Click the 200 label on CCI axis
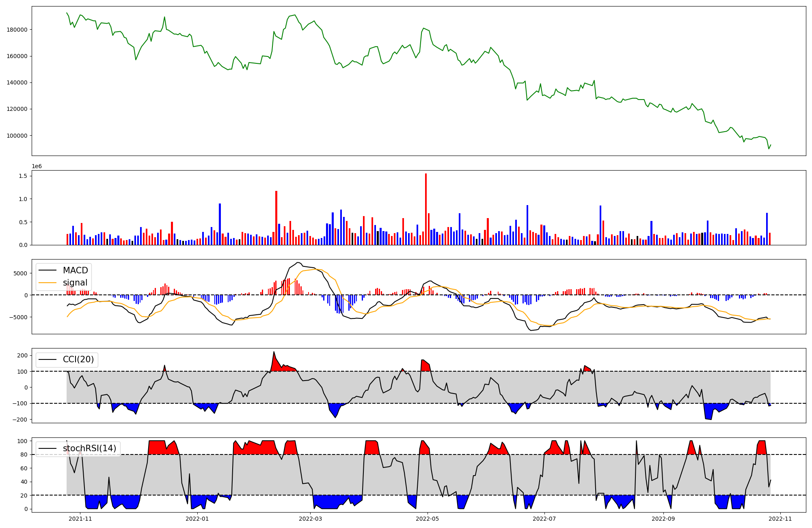The image size is (812, 528). tap(23, 355)
